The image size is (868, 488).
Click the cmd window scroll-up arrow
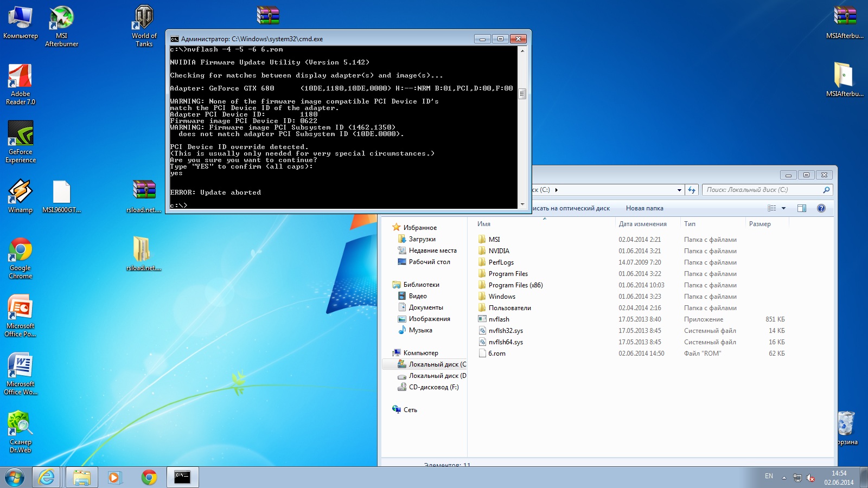click(x=522, y=50)
